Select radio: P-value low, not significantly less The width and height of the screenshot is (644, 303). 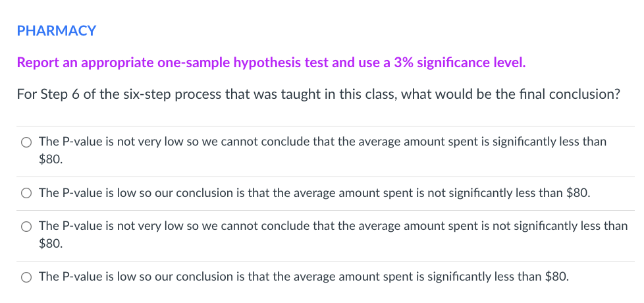coord(26,194)
